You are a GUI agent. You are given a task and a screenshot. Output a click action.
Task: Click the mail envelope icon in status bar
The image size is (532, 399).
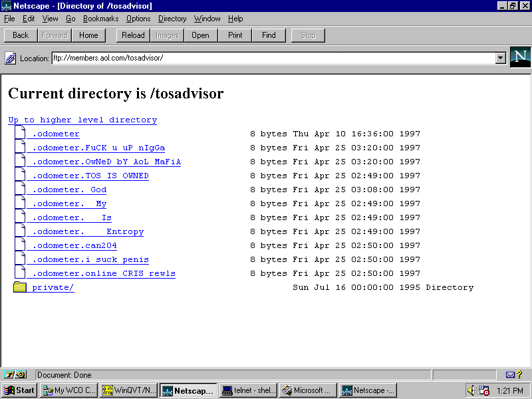click(510, 375)
